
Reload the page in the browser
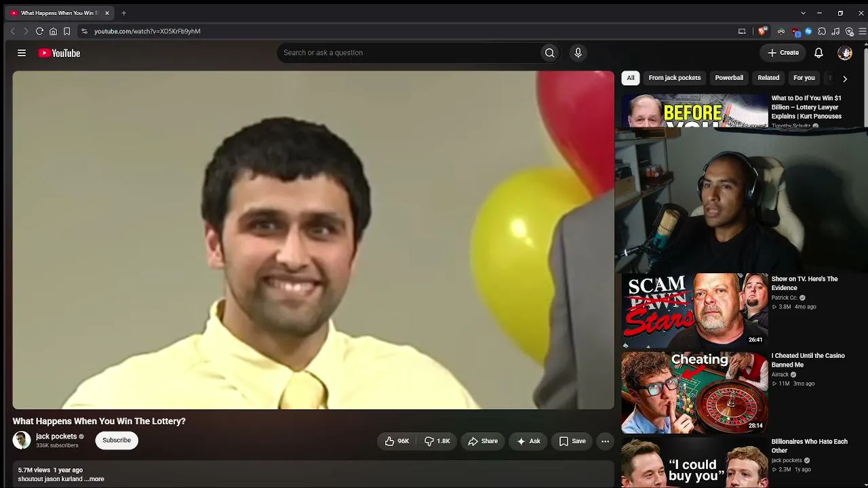pos(39,31)
